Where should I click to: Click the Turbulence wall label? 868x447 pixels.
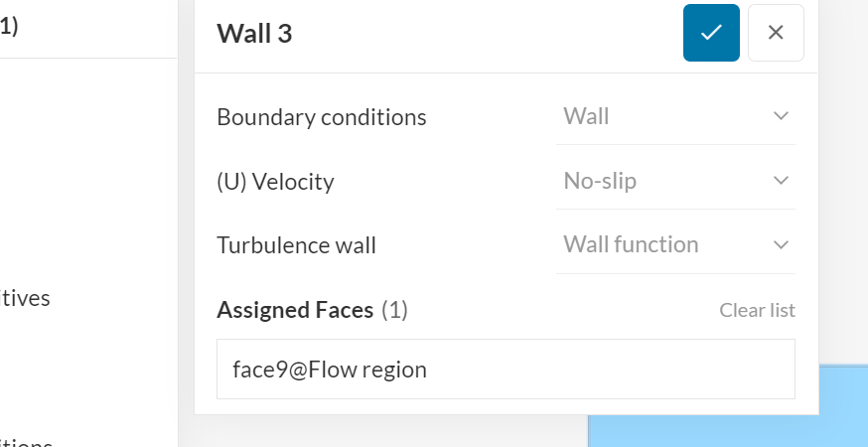coord(296,245)
